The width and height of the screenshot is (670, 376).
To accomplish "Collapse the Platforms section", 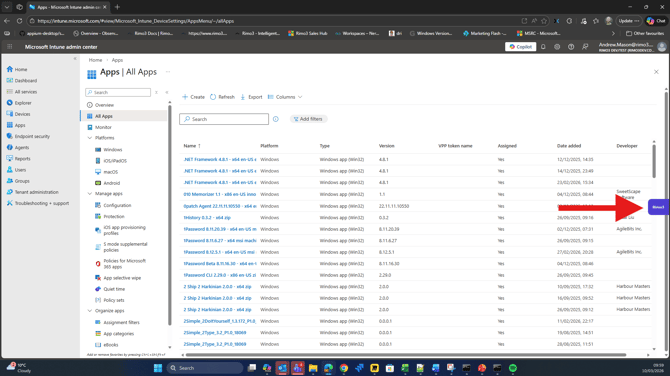I will click(x=90, y=138).
